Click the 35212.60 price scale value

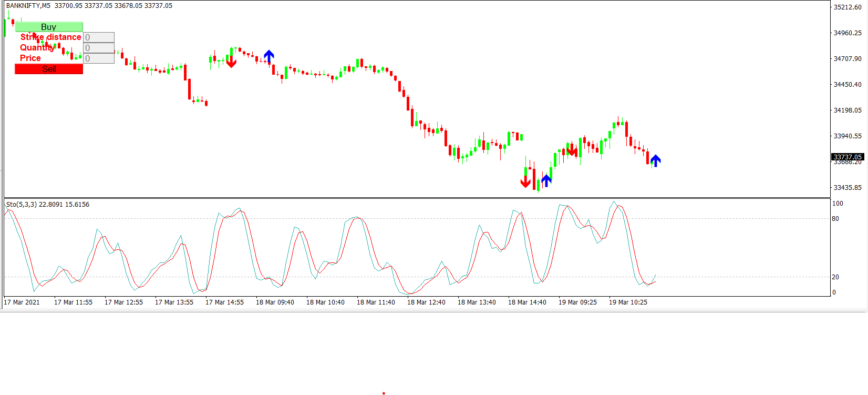coord(848,7)
